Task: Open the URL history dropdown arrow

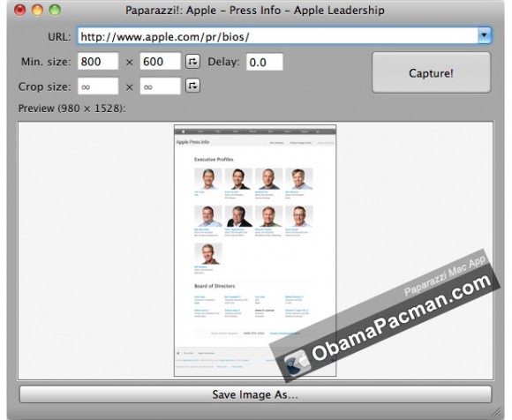Action: (x=485, y=35)
